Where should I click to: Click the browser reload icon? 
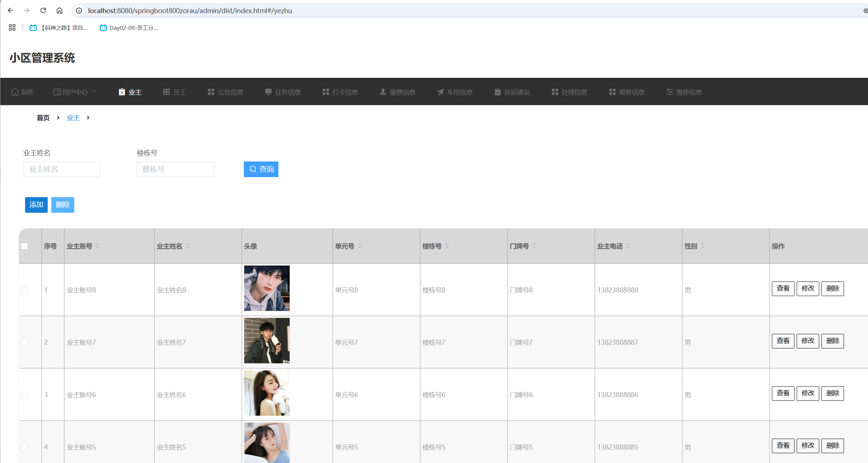[43, 11]
